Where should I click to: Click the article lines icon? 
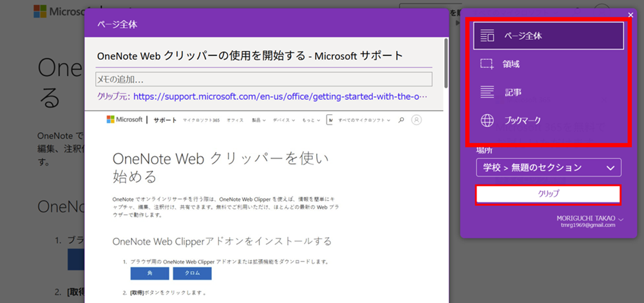click(x=487, y=92)
